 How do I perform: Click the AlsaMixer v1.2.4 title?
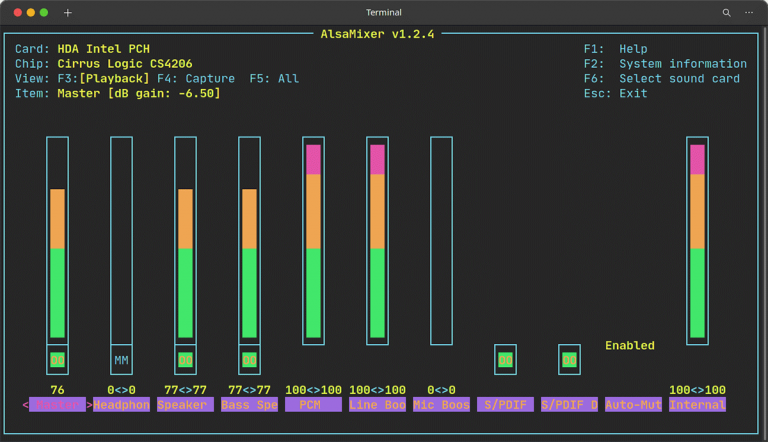[x=377, y=34]
